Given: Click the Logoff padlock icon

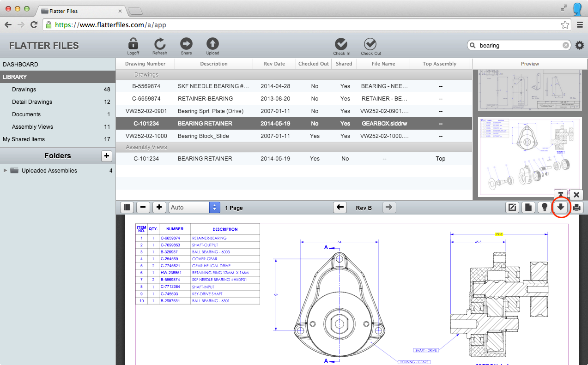Looking at the screenshot, I should pos(133,44).
